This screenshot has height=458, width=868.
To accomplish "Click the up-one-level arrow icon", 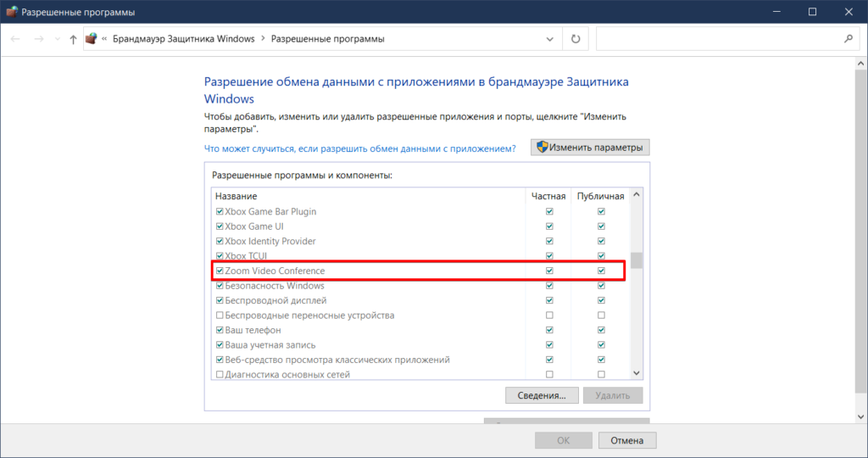I will coord(73,39).
